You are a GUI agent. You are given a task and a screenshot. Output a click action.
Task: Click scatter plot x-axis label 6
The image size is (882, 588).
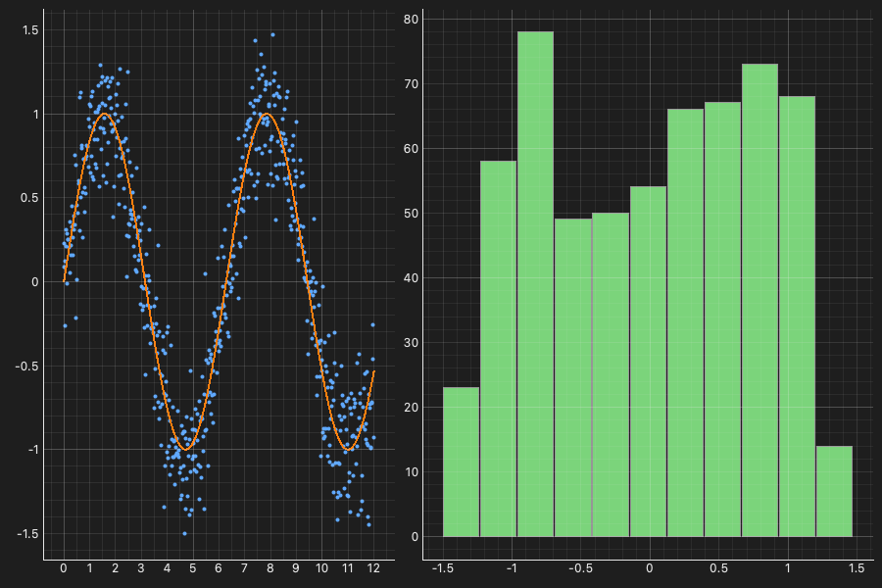tap(219, 568)
